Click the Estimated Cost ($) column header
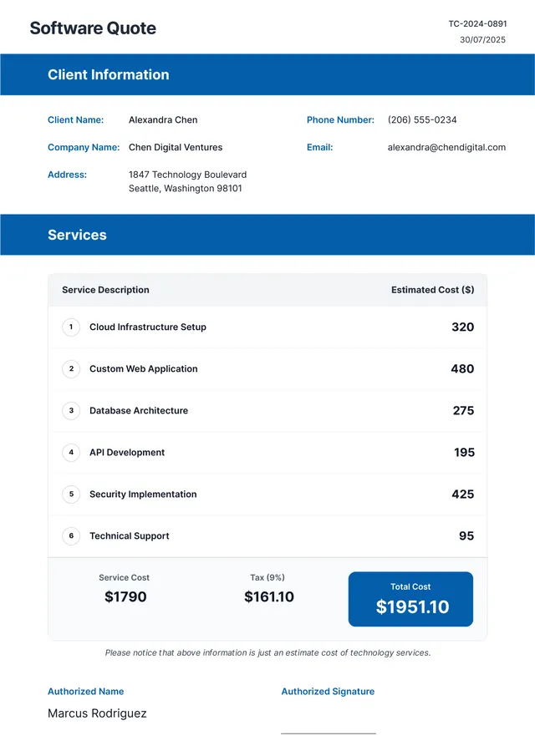The height and width of the screenshot is (756, 535). pos(433,290)
